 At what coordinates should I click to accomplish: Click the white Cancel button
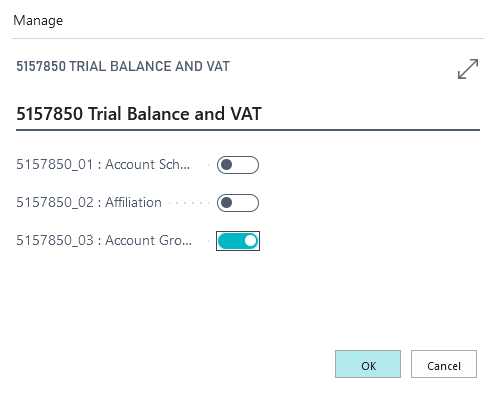pos(444,364)
